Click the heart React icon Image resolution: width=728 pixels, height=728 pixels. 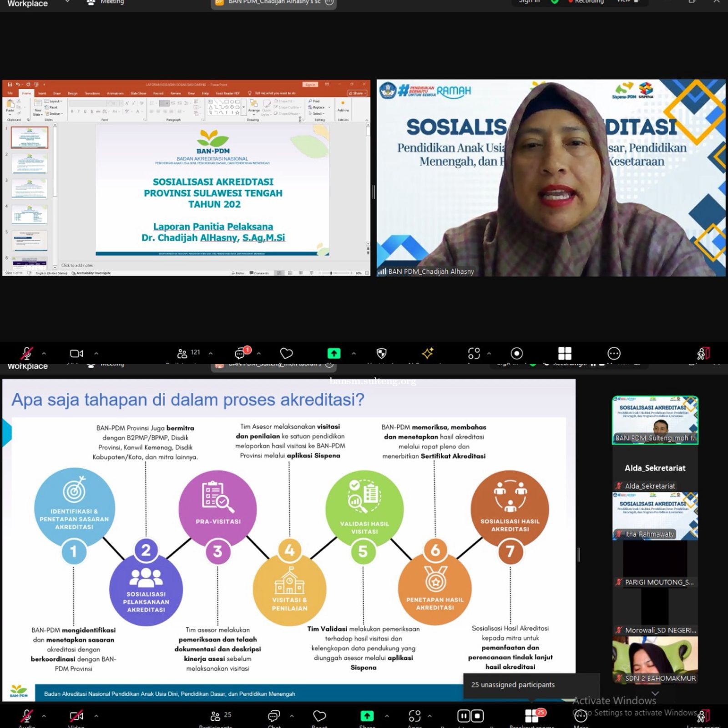287,354
